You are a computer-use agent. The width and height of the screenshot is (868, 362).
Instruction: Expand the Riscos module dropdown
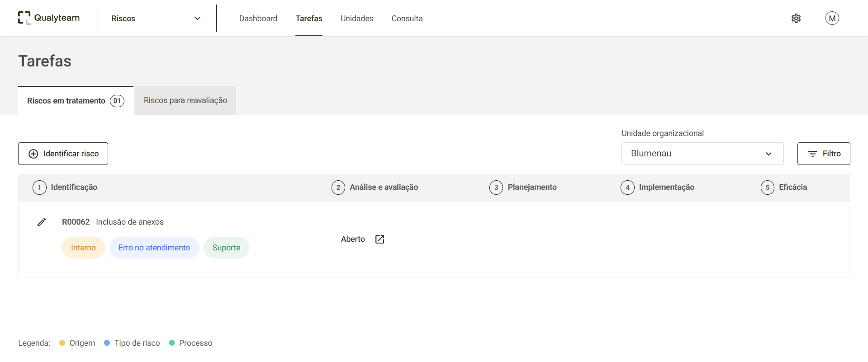pos(156,19)
